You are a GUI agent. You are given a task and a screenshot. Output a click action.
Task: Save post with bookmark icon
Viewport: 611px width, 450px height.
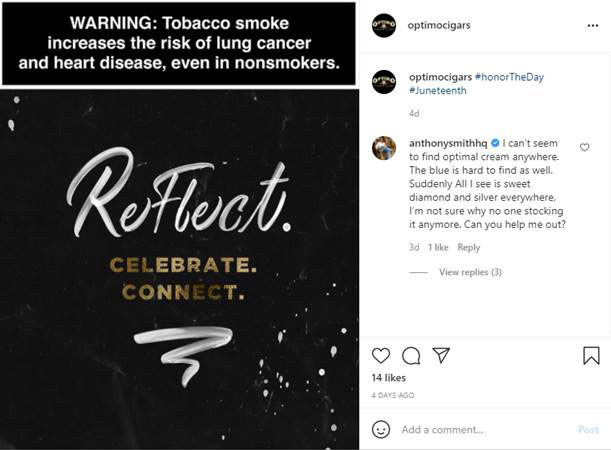(x=591, y=355)
